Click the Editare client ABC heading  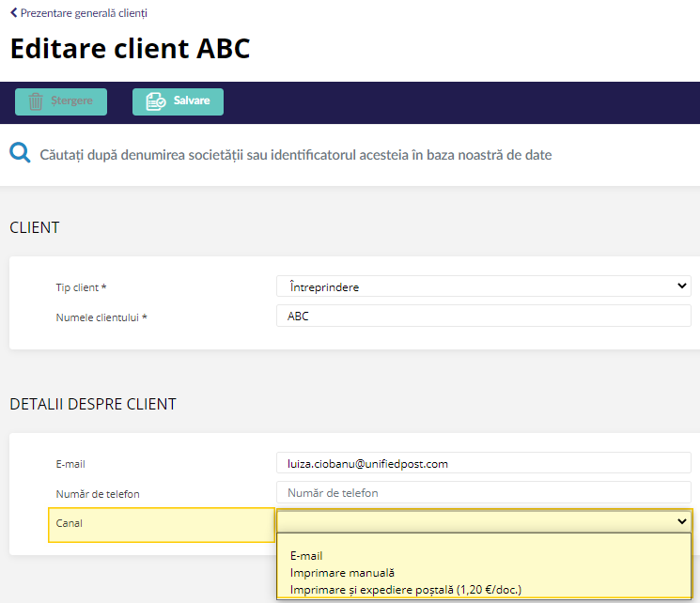(130, 48)
